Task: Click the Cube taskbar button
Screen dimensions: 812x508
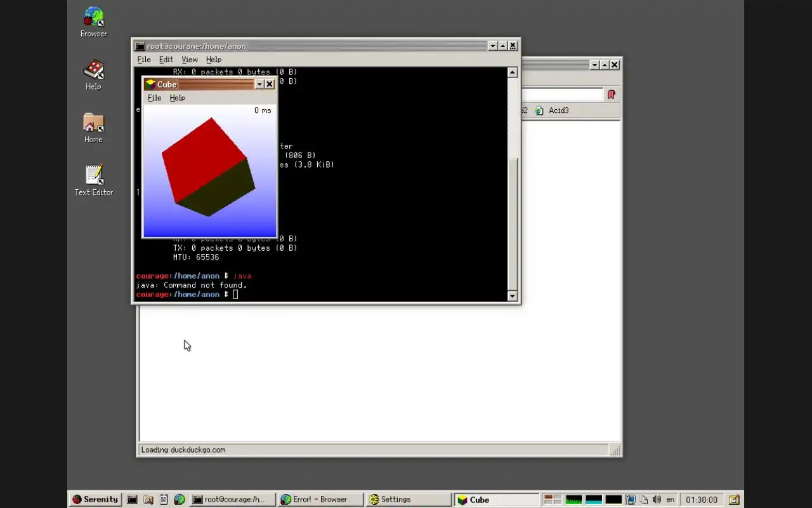Action: coord(497,500)
